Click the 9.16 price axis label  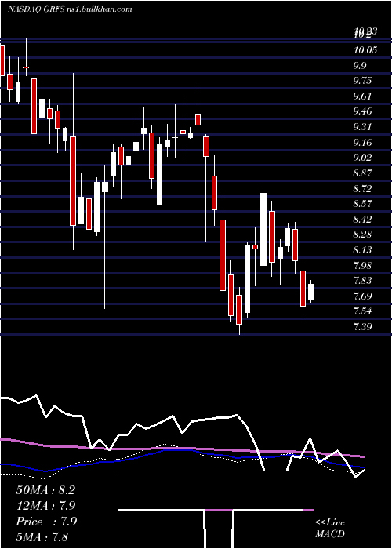[362, 143]
